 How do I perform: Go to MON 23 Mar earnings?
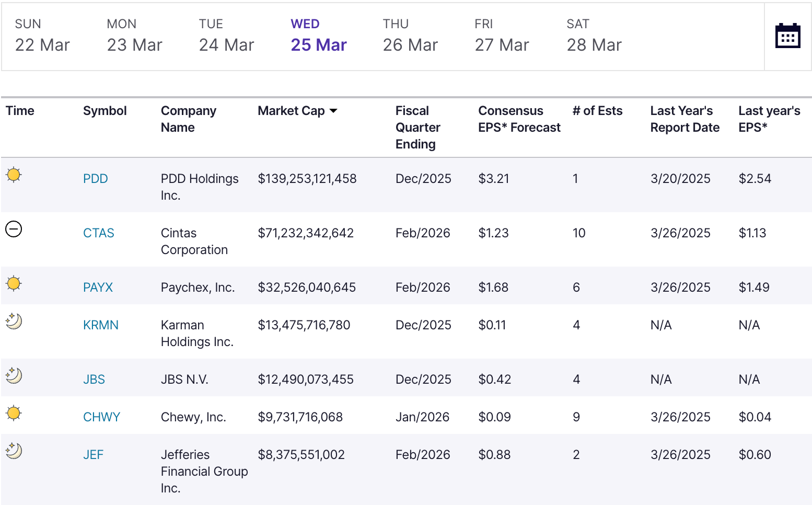tap(134, 36)
